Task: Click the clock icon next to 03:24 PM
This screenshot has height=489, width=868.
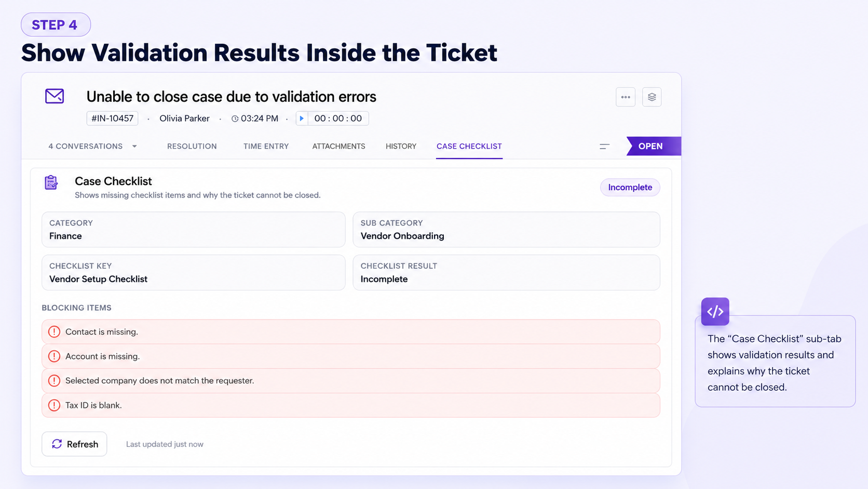Action: tap(235, 118)
